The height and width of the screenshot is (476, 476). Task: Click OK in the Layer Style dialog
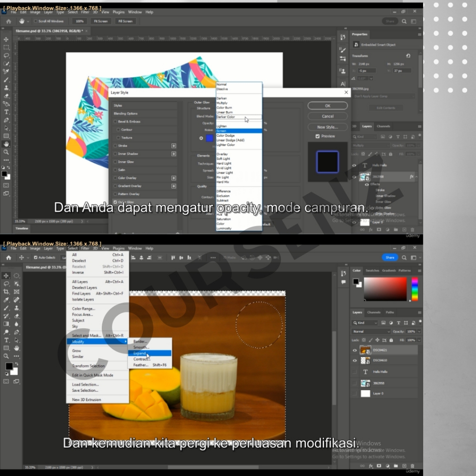(328, 106)
